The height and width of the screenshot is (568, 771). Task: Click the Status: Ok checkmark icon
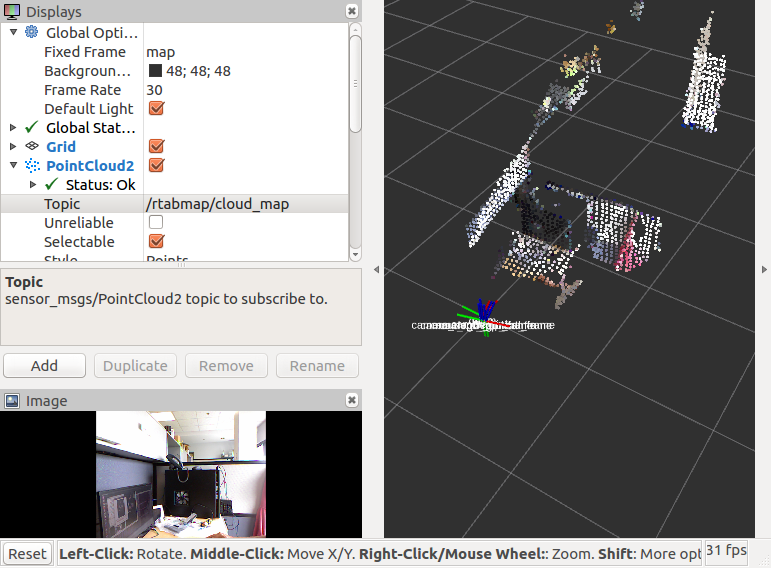[51, 184]
